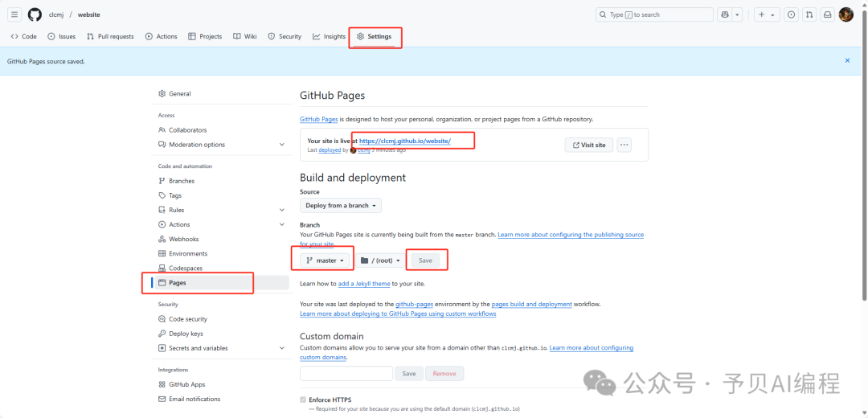Go to the clcmj owner link
Image resolution: width=868 pixels, height=418 pixels.
click(x=56, y=15)
